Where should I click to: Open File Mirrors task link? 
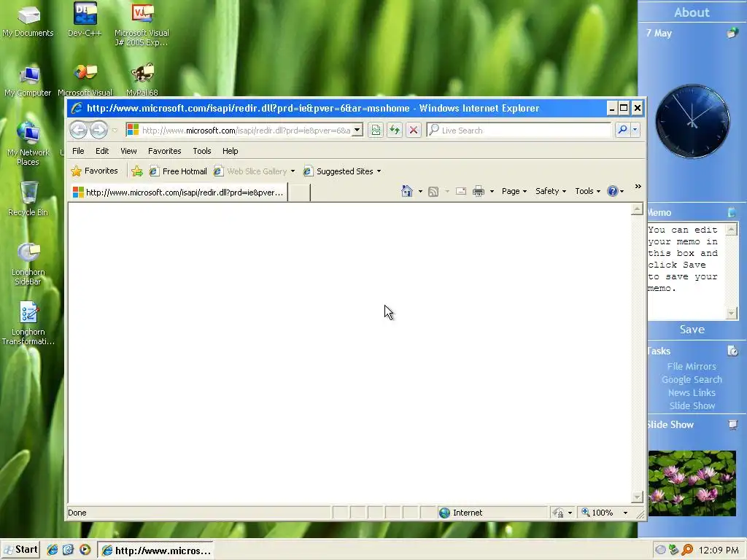692,366
